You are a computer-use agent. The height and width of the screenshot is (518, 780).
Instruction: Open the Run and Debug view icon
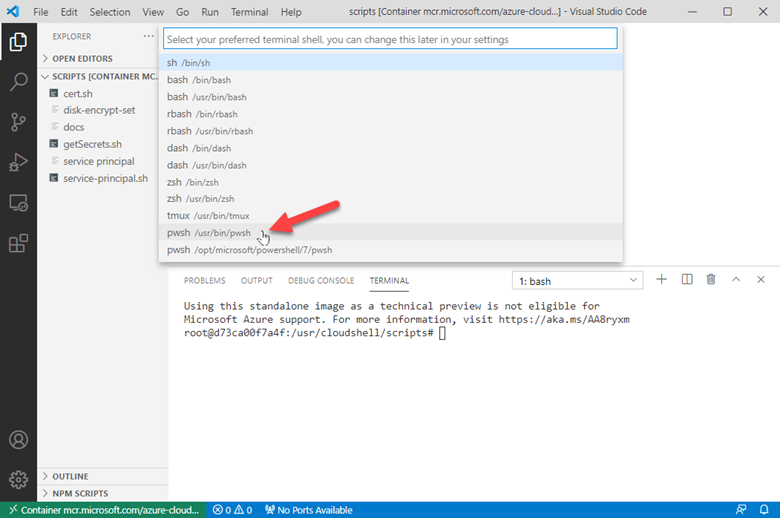point(18,162)
